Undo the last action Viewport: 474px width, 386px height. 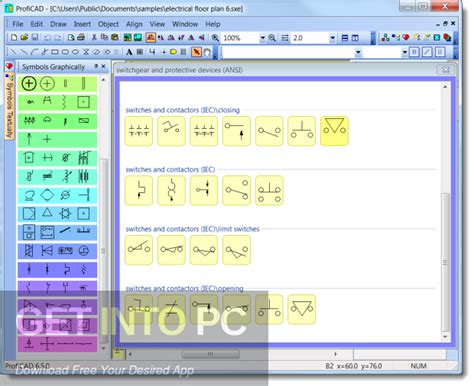pos(47,38)
